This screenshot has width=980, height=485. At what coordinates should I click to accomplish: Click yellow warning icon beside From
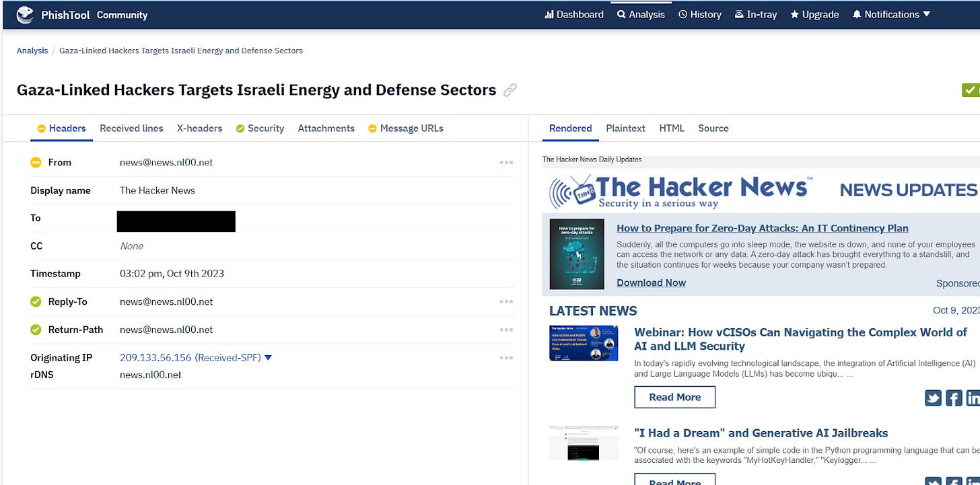(36, 162)
